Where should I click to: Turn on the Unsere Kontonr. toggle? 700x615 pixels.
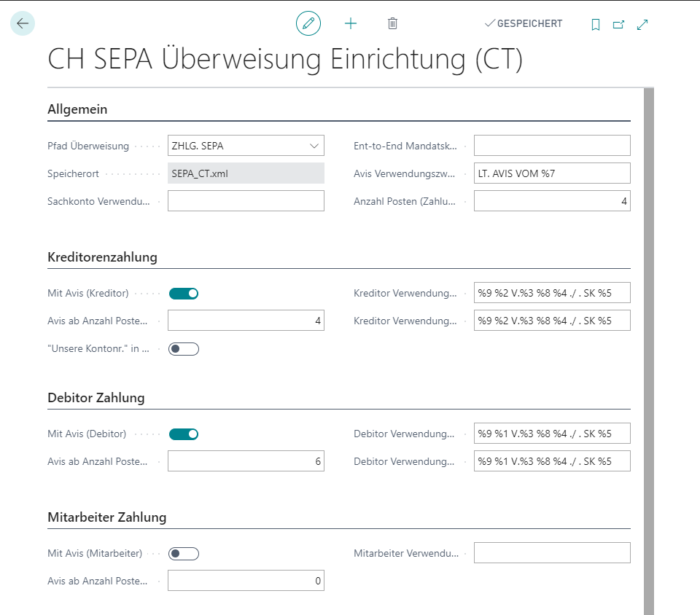(183, 348)
